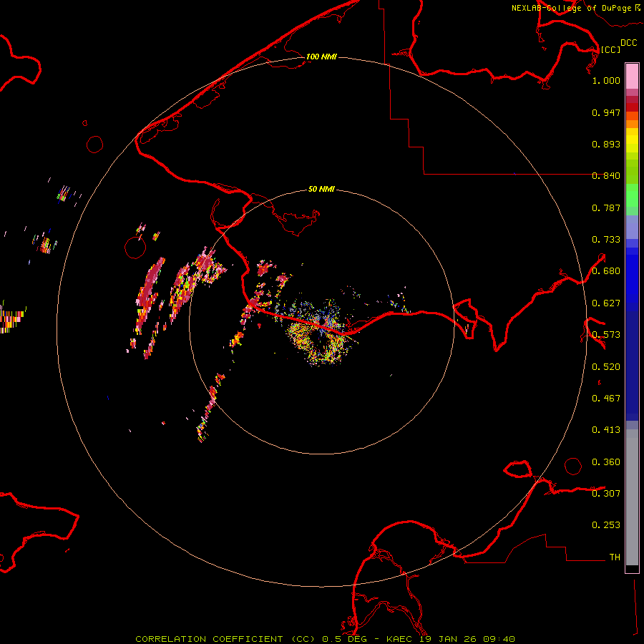Click the [CC] label beside the color scale
Image resolution: width=644 pixels, height=644 pixels.
pyautogui.click(x=610, y=49)
